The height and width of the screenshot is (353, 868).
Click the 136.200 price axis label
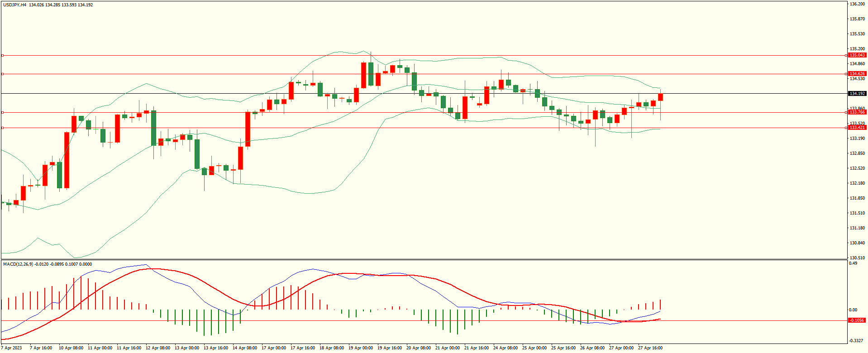click(x=857, y=4)
